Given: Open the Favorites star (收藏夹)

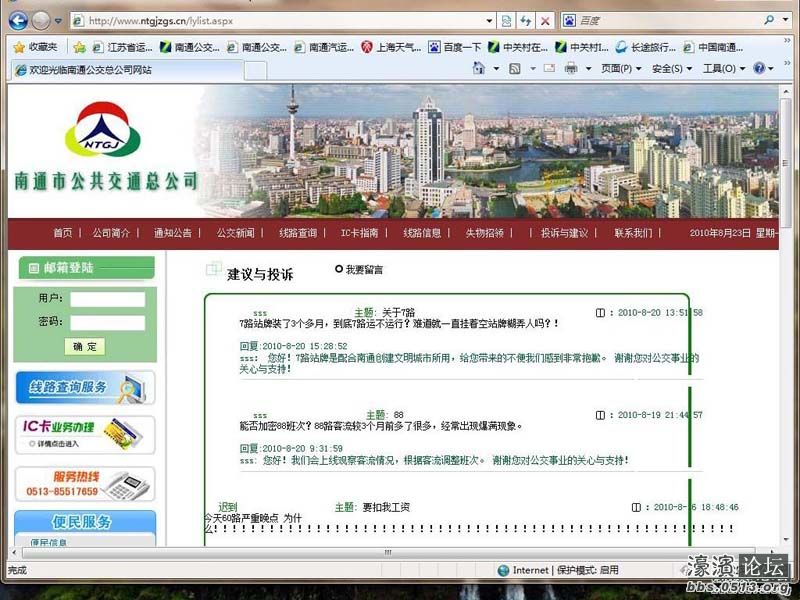Looking at the screenshot, I should coord(35,47).
